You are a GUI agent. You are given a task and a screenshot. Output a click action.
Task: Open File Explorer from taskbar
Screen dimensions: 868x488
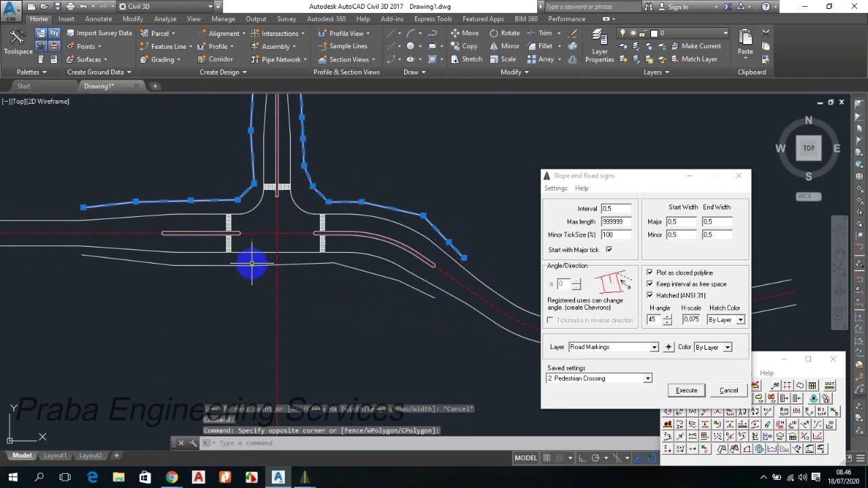119,477
